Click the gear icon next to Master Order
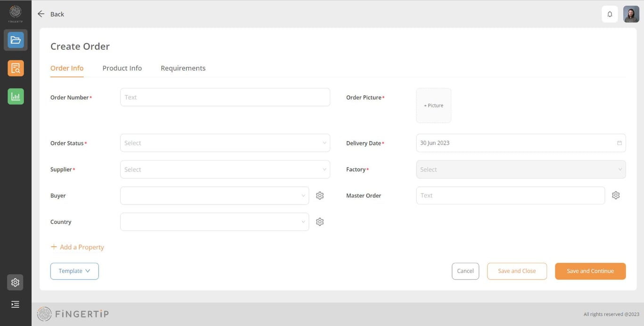Screen dimensions: 644x326 pyautogui.click(x=616, y=195)
